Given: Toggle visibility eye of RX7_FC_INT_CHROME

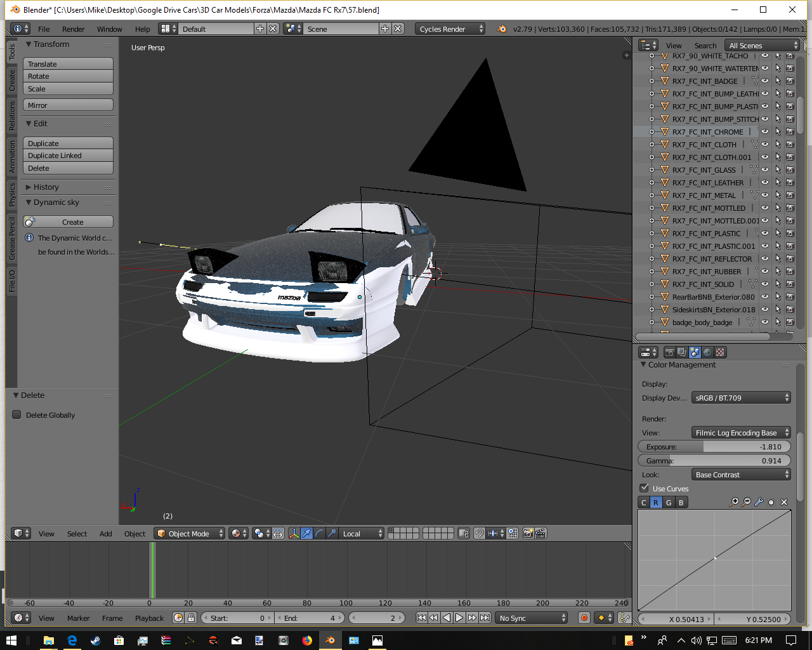Looking at the screenshot, I should (765, 131).
